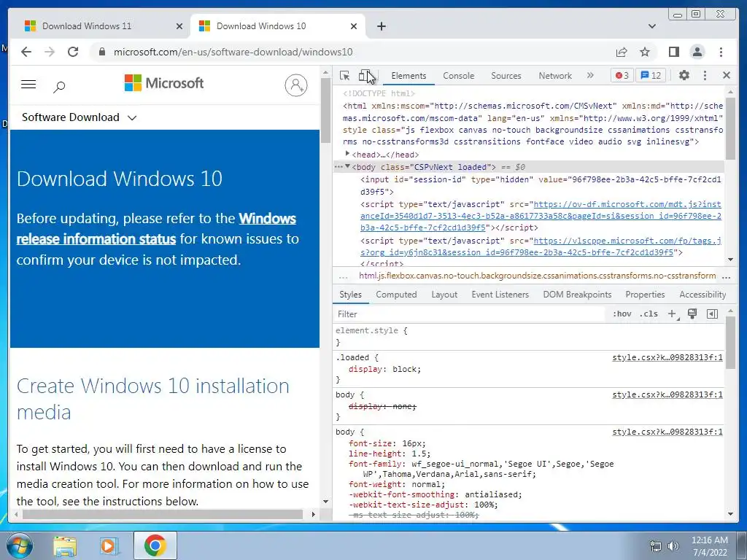Switch to the Sources tab
This screenshot has height=560, width=747.
click(x=506, y=76)
